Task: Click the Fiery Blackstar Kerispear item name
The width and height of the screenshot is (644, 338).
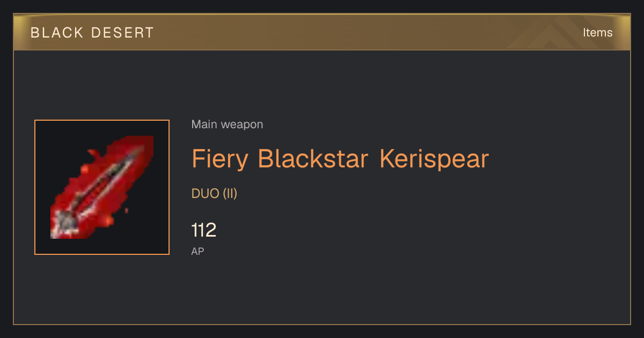Action: 340,159
